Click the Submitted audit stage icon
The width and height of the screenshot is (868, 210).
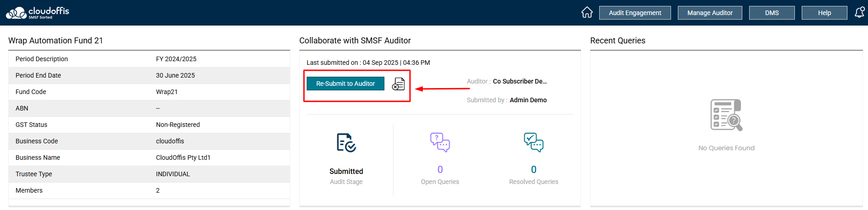(346, 142)
